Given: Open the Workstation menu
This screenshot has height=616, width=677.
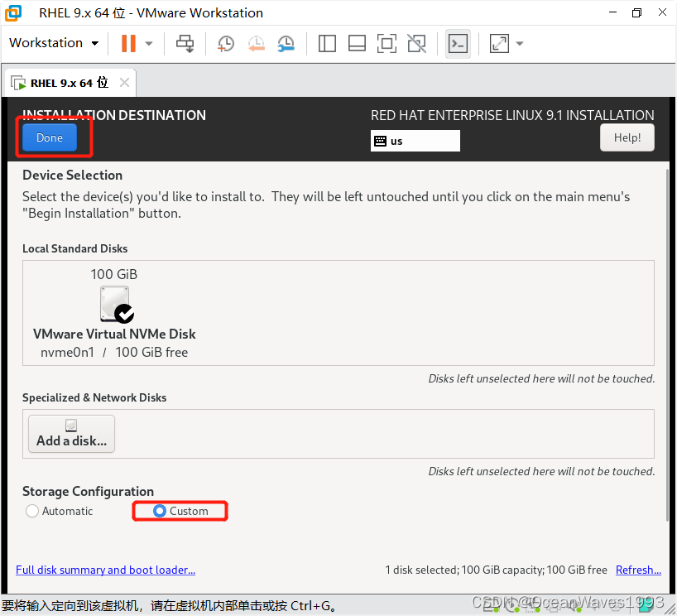Looking at the screenshot, I should coord(54,43).
